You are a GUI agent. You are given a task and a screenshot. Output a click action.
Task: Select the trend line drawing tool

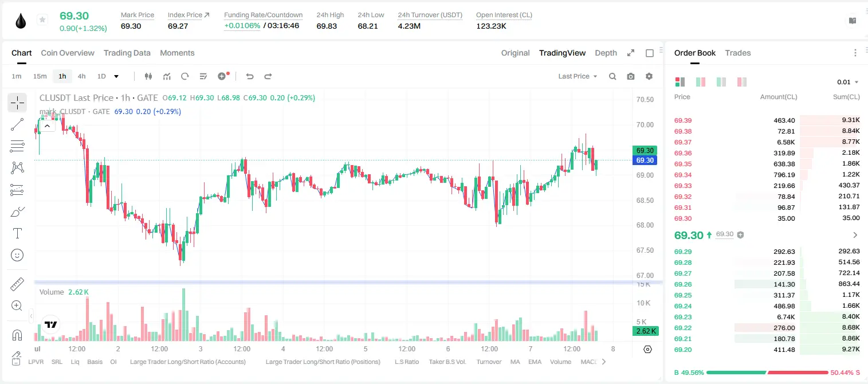[x=17, y=124]
